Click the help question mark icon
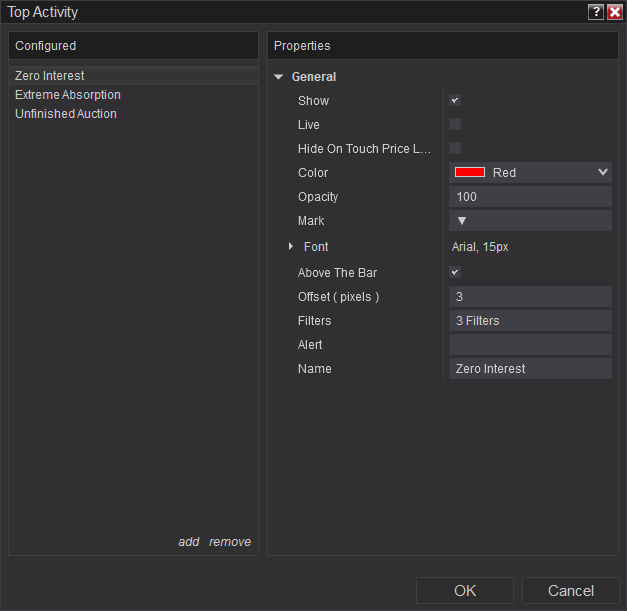 [x=596, y=12]
